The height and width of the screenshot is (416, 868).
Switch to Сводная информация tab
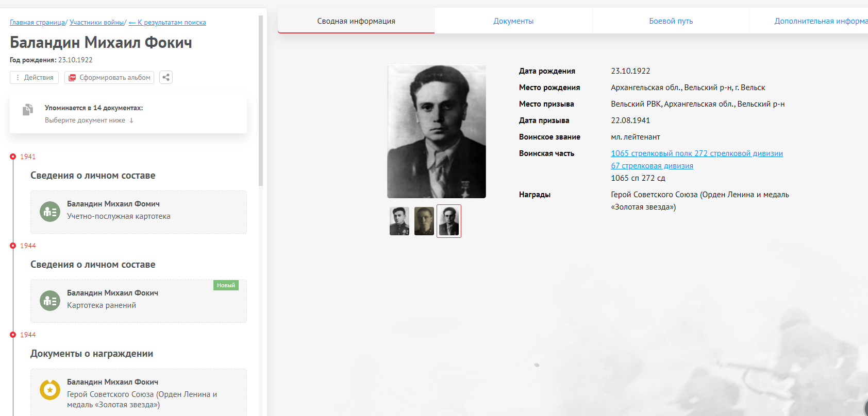(x=356, y=21)
